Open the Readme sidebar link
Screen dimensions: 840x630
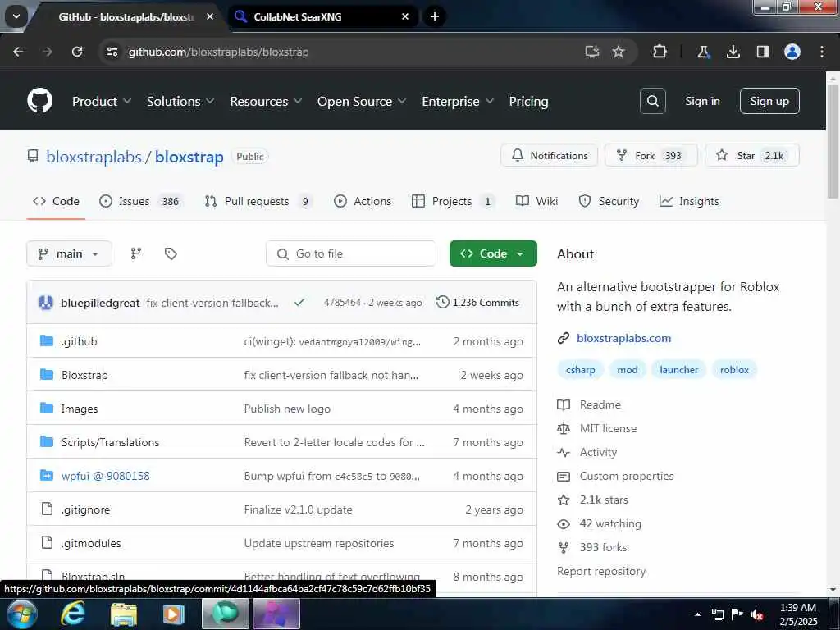coord(600,404)
